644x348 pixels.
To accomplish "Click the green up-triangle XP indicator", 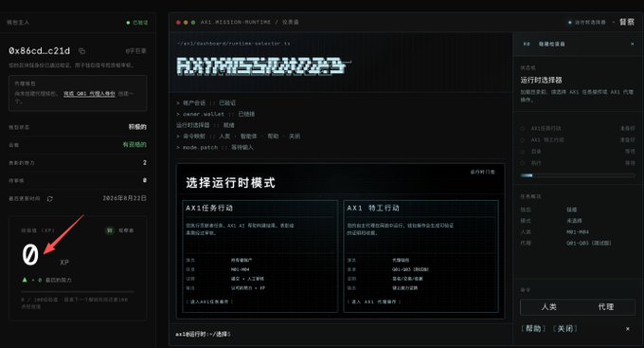I will pos(25,280).
